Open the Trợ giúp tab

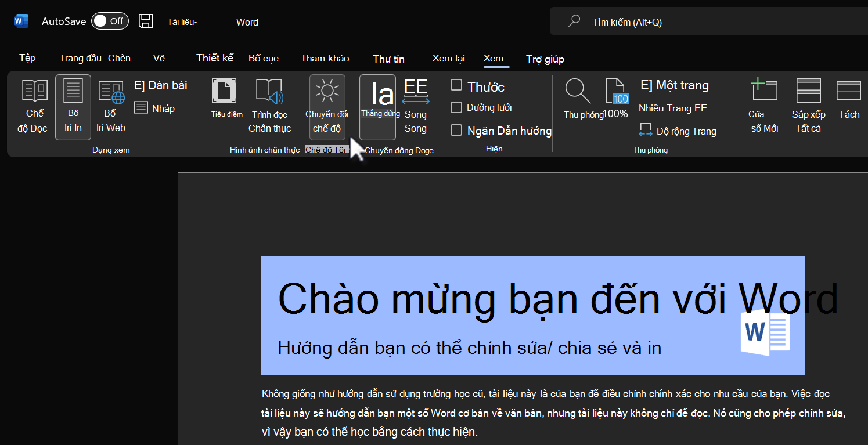click(x=545, y=59)
